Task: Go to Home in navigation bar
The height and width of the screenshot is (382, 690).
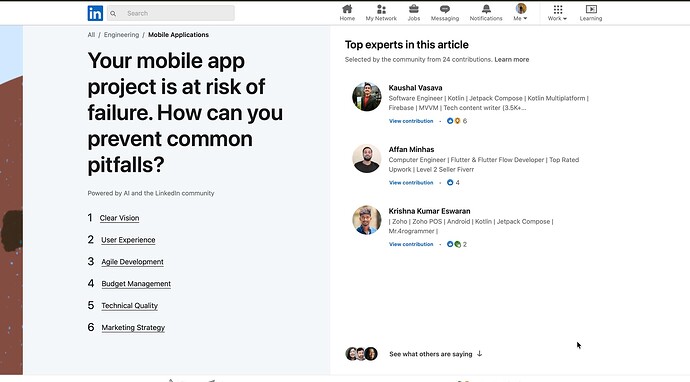Action: click(x=347, y=13)
